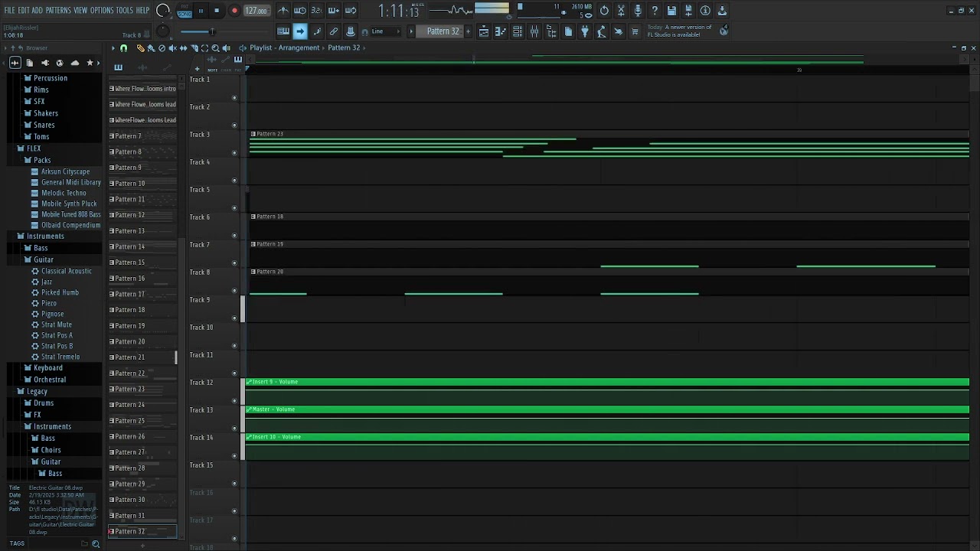Image resolution: width=980 pixels, height=551 pixels.
Task: Enable typing keyboard to piano
Action: tap(283, 31)
